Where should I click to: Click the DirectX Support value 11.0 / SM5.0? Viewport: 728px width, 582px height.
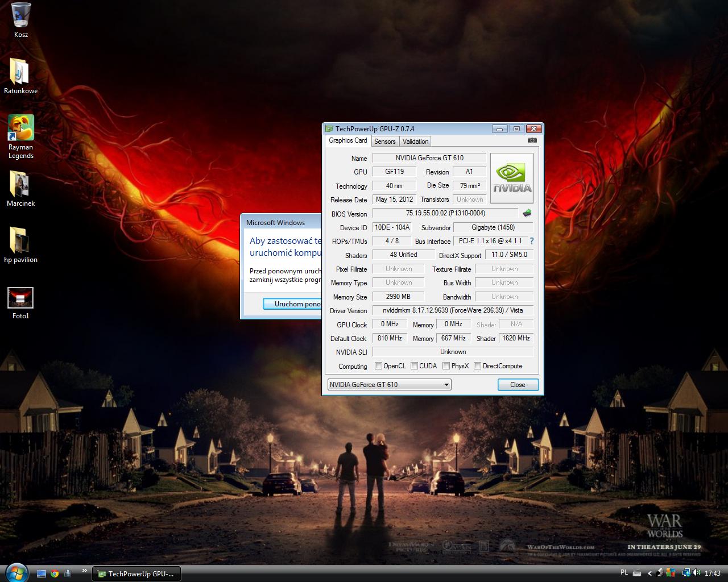point(509,255)
